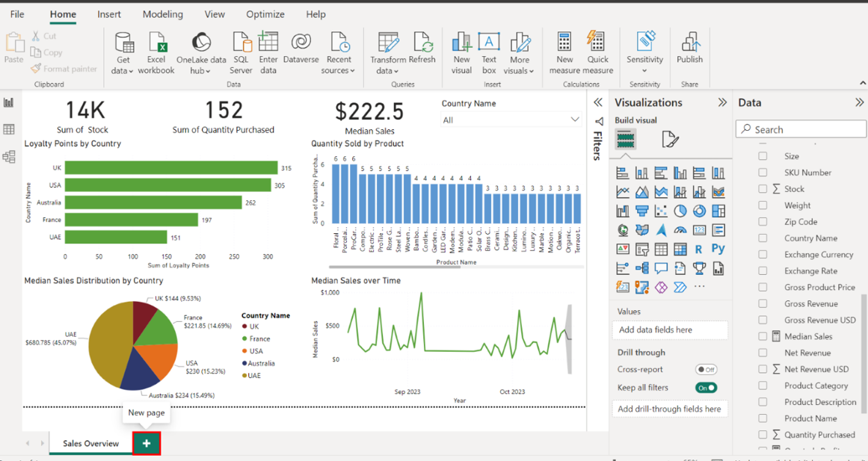Image resolution: width=868 pixels, height=461 pixels.
Task: Collapse the Visualizations pane
Action: point(722,102)
